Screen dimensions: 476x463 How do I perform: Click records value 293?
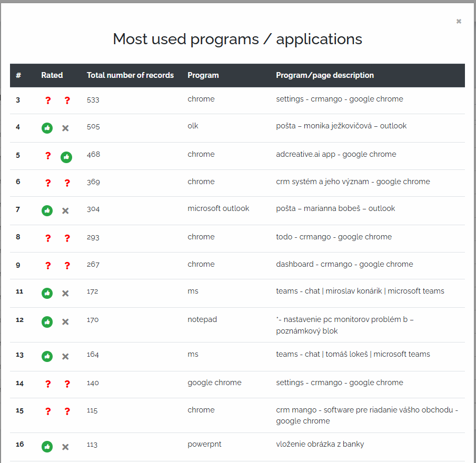(x=93, y=237)
